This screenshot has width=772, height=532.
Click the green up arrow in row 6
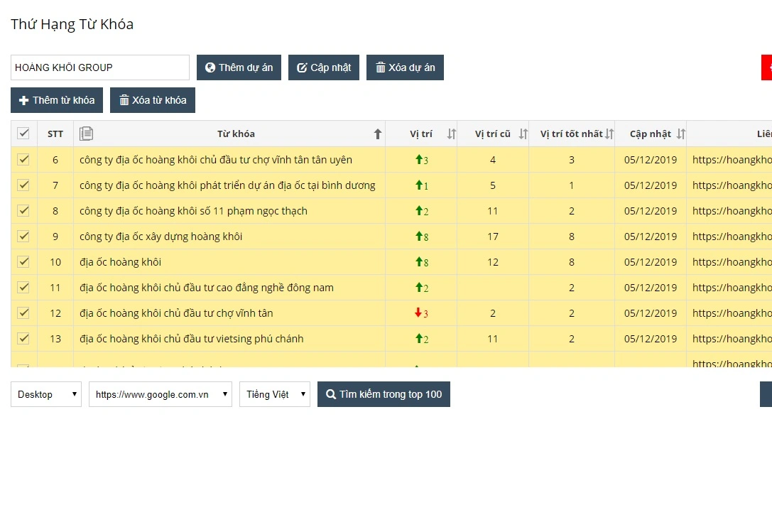[419, 160]
